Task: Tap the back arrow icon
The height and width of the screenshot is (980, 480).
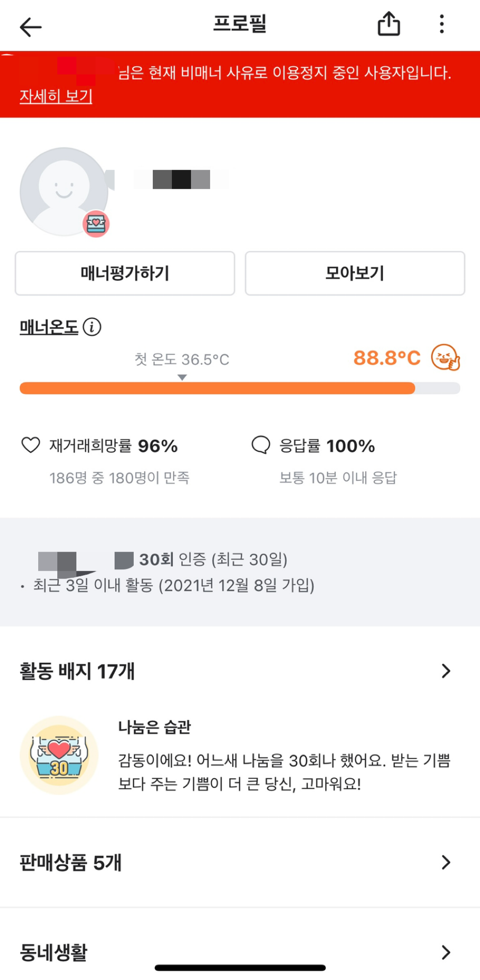Action: 30,27
